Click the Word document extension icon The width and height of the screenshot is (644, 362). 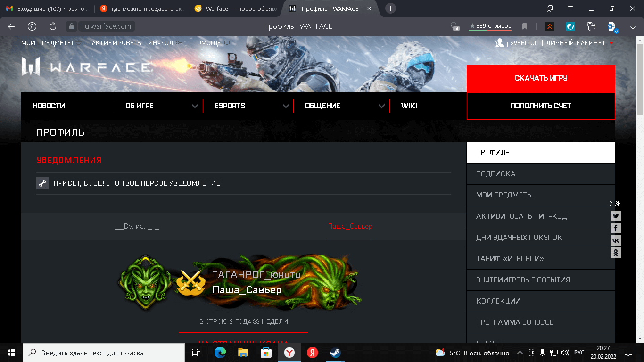612,26
